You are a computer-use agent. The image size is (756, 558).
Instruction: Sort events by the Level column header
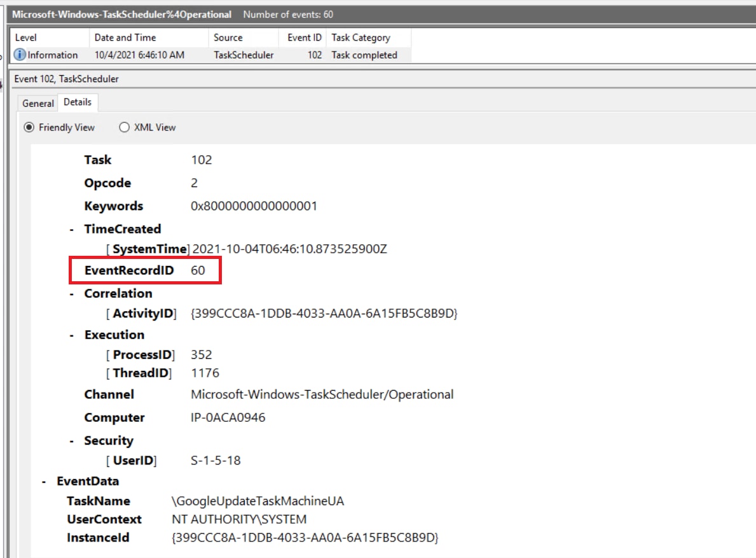50,38
